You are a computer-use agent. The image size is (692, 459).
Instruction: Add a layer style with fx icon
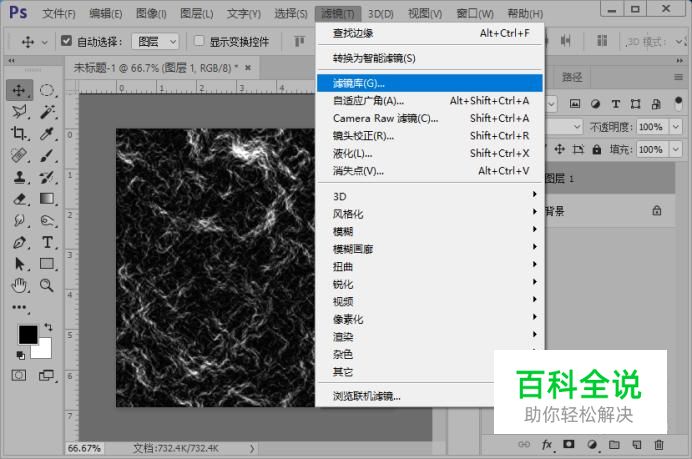(546, 444)
